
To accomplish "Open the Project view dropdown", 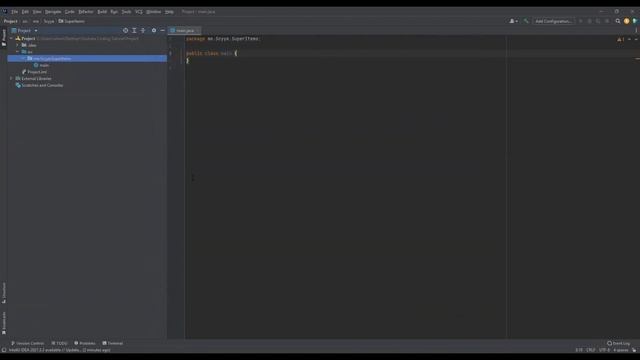I will click(x=24, y=31).
